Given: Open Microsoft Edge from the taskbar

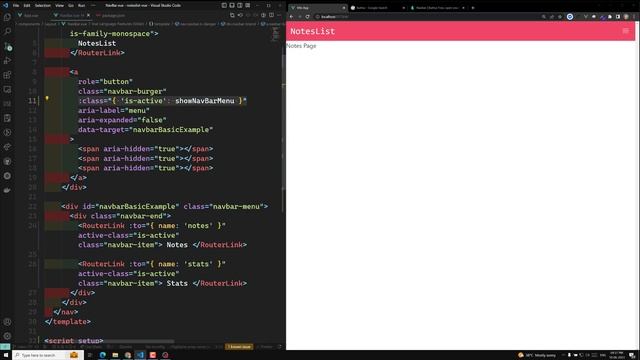Looking at the screenshot, I should [102, 355].
